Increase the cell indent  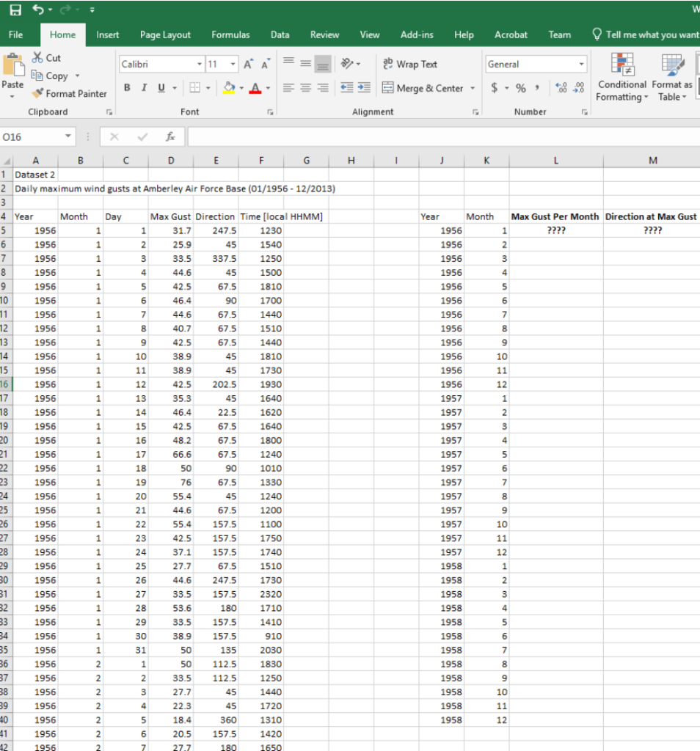click(x=364, y=88)
